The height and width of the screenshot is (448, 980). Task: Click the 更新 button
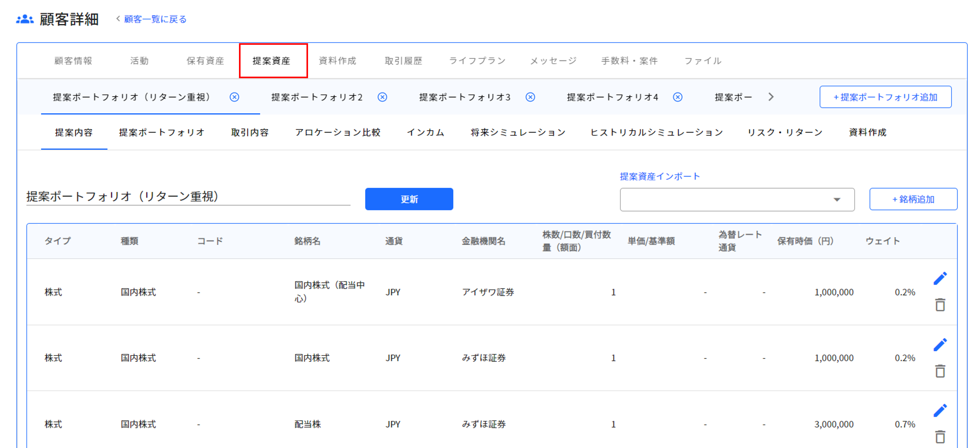click(408, 199)
